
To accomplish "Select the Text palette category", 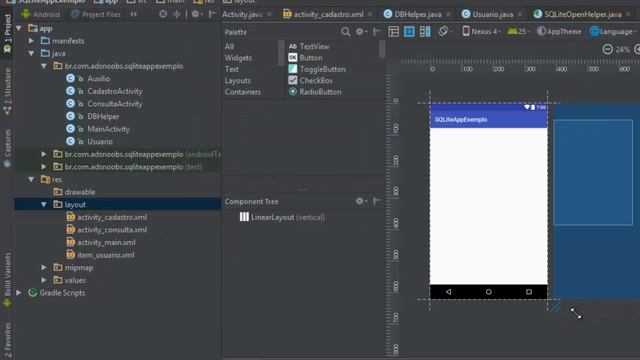I will point(231,69).
